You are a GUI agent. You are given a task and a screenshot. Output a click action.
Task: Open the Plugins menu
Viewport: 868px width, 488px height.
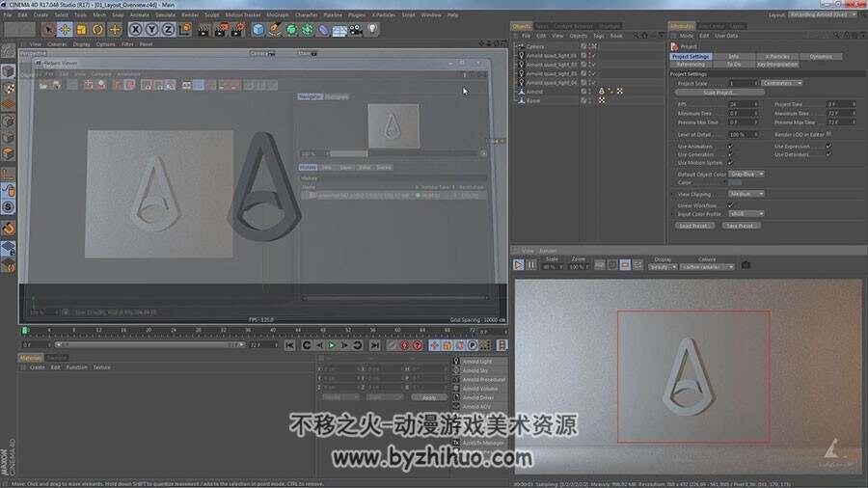click(357, 14)
